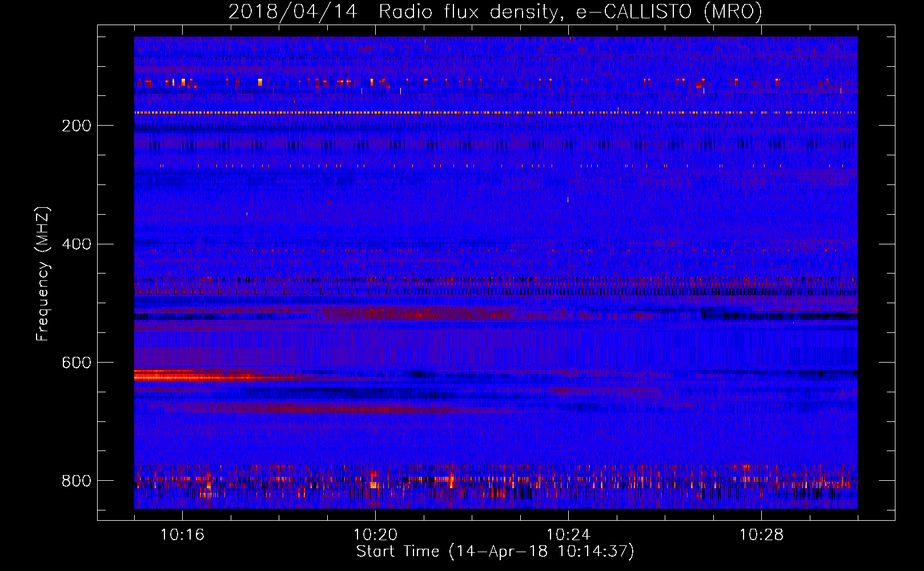
Task: Click the 10:20 time tick label
Action: coord(375,535)
